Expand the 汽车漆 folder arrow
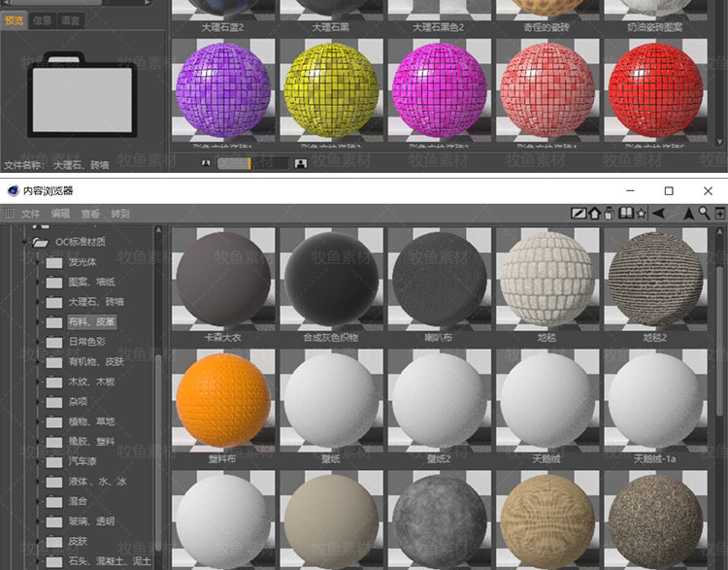Screen dimensions: 728x570 pyautogui.click(x=38, y=462)
